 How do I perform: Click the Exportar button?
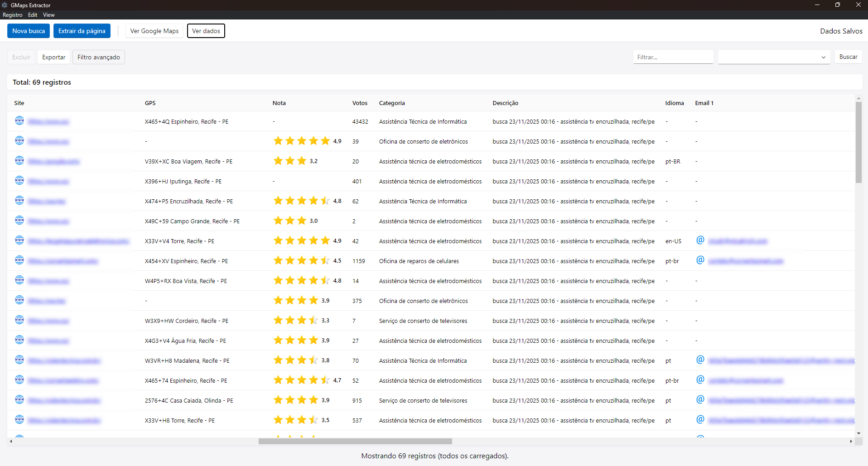(53, 57)
